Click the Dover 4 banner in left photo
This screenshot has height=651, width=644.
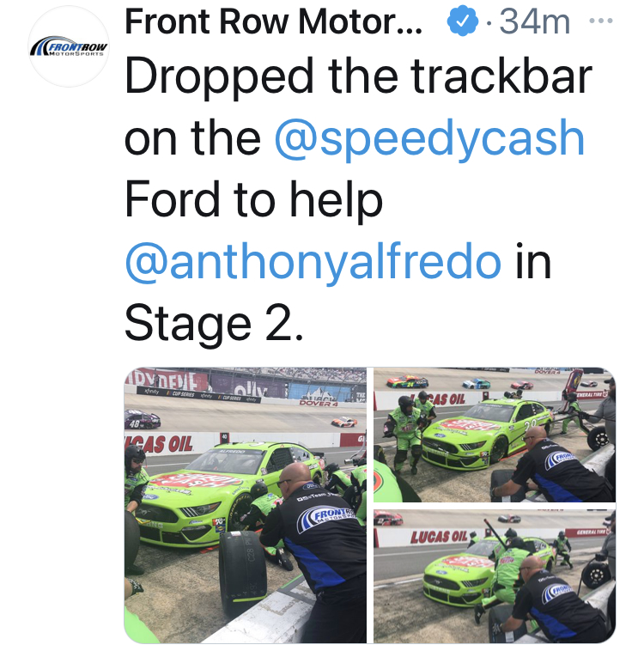click(x=319, y=403)
